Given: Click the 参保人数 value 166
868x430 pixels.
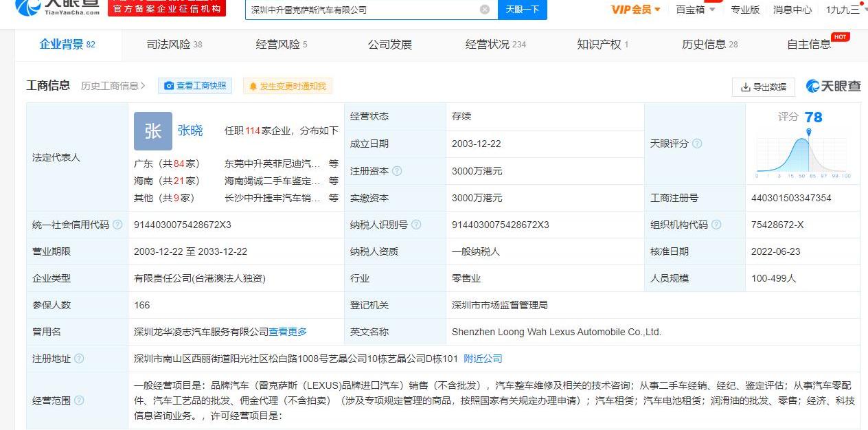Looking at the screenshot, I should 142,305.
